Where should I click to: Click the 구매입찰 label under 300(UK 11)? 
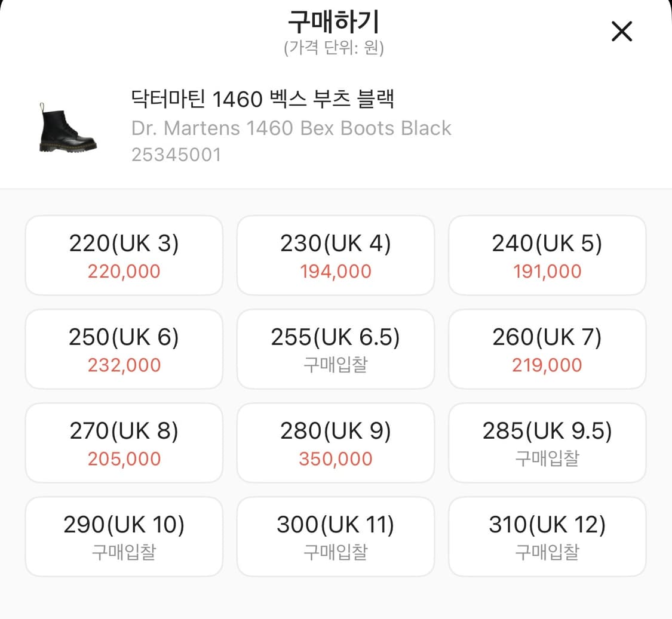[x=335, y=552]
